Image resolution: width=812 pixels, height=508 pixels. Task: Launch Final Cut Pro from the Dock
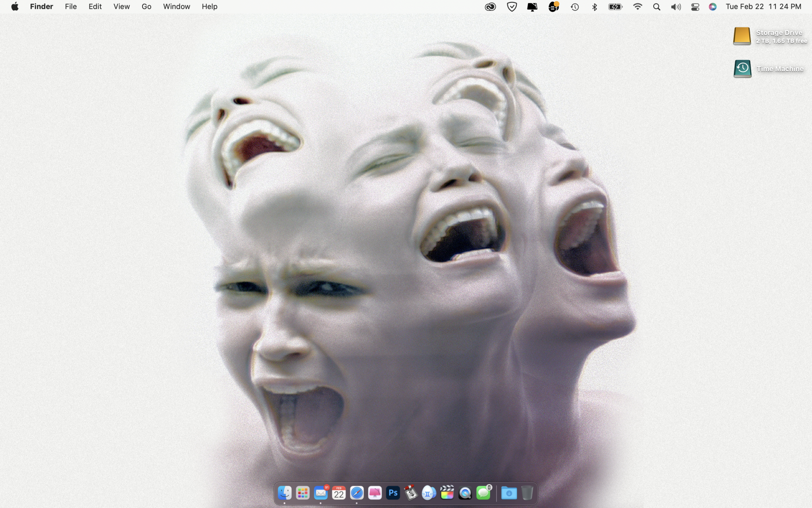pyautogui.click(x=447, y=493)
